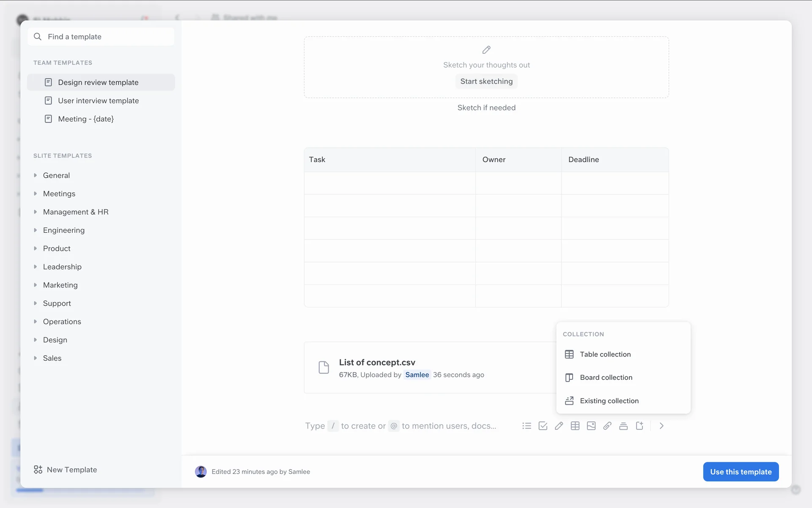This screenshot has width=812, height=508.
Task: Insert an image from the toolbar
Action: pyautogui.click(x=591, y=426)
